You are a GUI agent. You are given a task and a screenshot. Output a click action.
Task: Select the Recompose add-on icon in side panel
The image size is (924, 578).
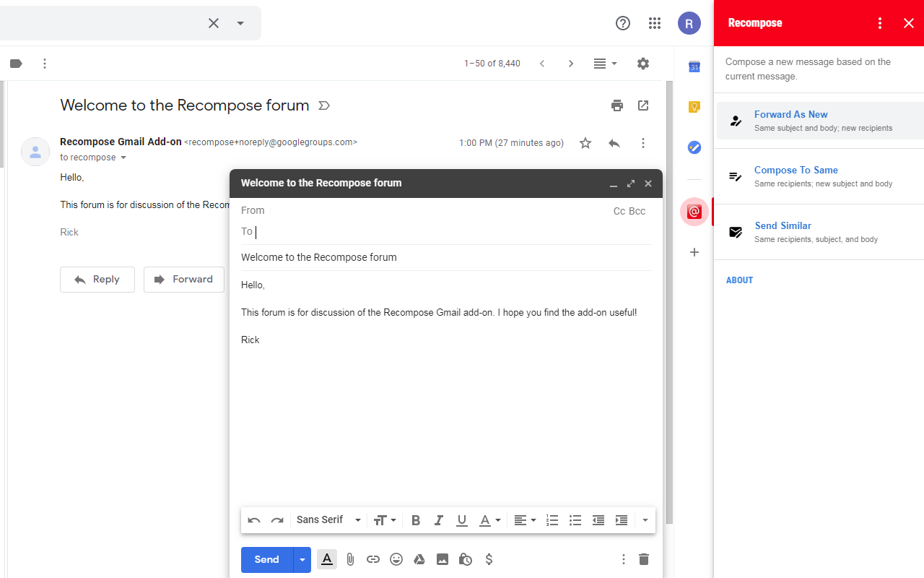694,212
